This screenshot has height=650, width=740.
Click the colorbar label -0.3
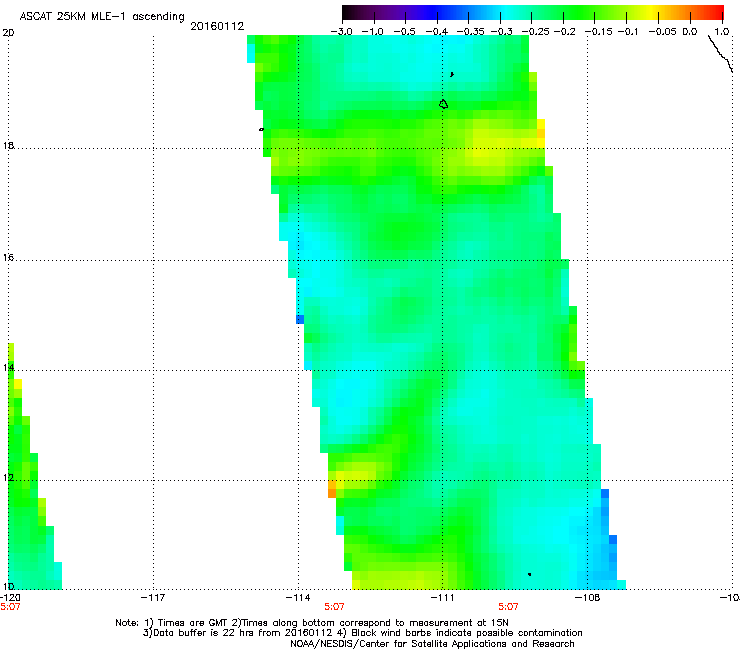[x=501, y=32]
